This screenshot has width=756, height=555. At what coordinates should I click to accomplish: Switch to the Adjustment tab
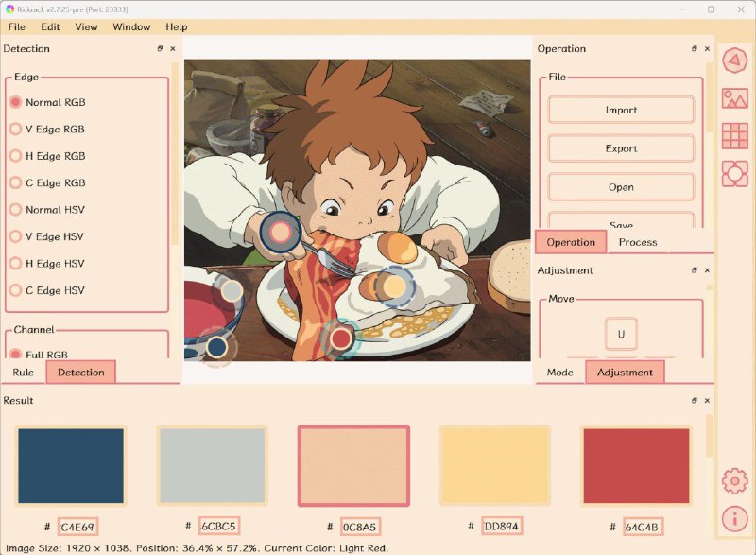[x=625, y=373]
